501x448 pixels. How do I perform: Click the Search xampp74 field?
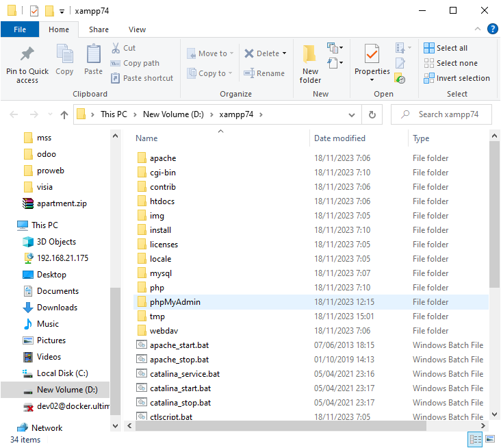pyautogui.click(x=441, y=114)
